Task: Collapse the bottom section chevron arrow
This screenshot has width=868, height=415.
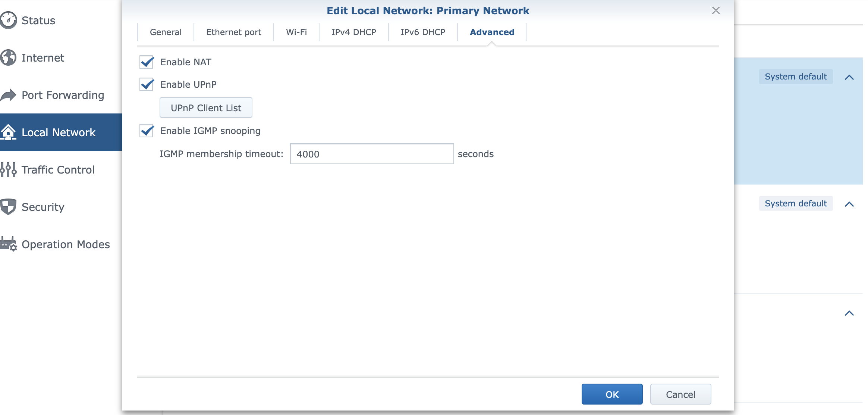Action: [x=849, y=313]
